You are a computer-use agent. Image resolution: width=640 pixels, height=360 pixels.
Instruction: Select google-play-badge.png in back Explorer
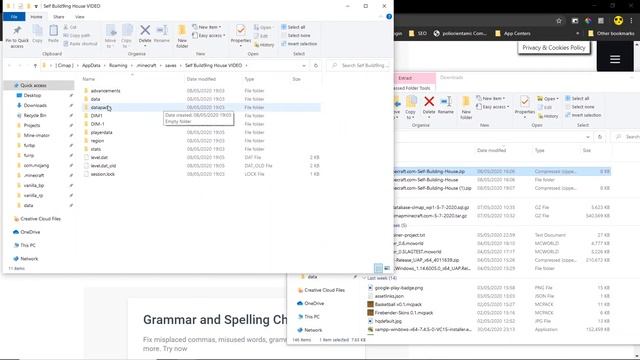coord(398,288)
